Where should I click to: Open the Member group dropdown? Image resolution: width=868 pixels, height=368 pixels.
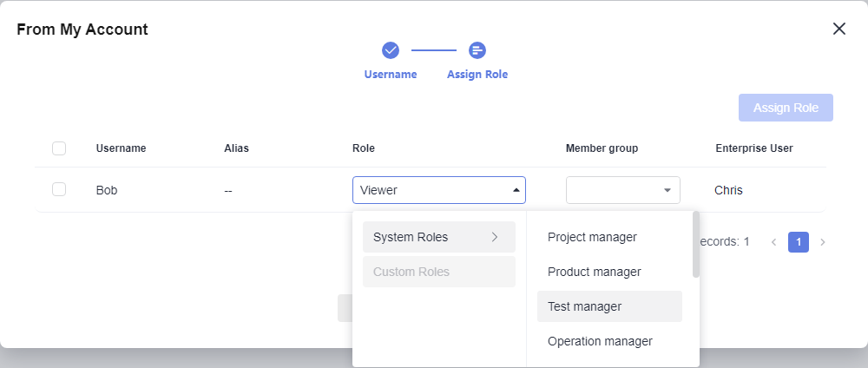[x=622, y=190]
